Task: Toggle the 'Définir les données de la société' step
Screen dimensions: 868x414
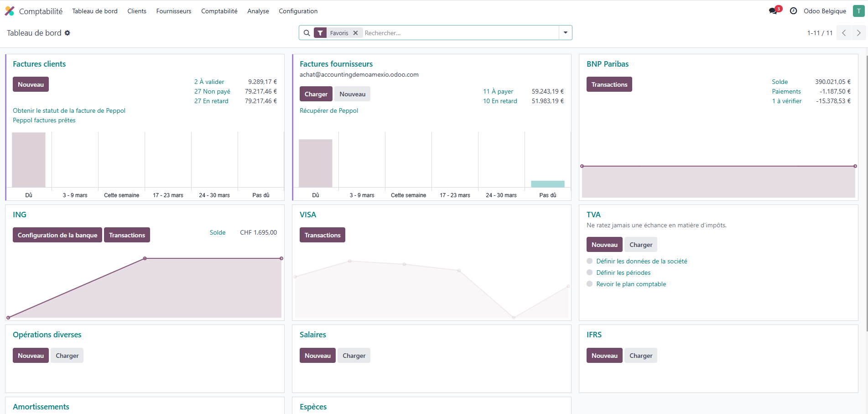Action: click(590, 261)
